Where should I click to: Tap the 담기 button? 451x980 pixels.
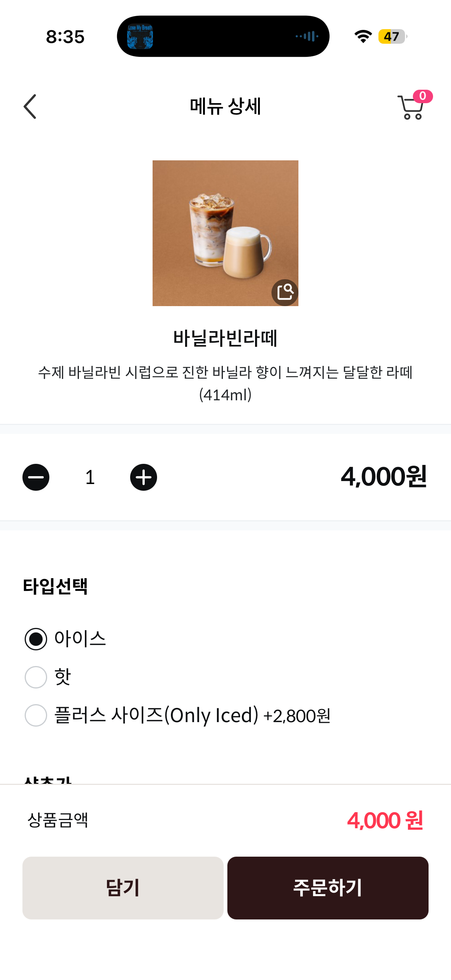(123, 888)
